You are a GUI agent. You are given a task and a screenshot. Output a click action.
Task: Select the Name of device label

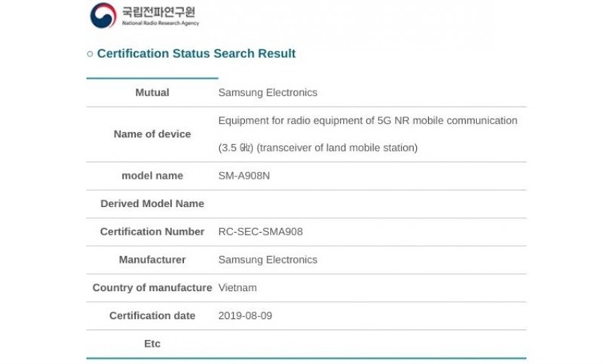point(152,134)
